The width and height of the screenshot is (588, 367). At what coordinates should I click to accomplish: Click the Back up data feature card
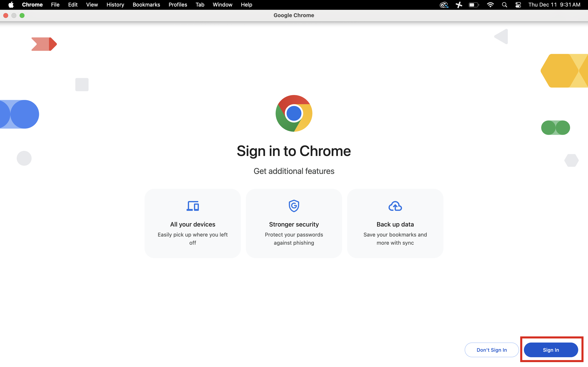coord(395,223)
